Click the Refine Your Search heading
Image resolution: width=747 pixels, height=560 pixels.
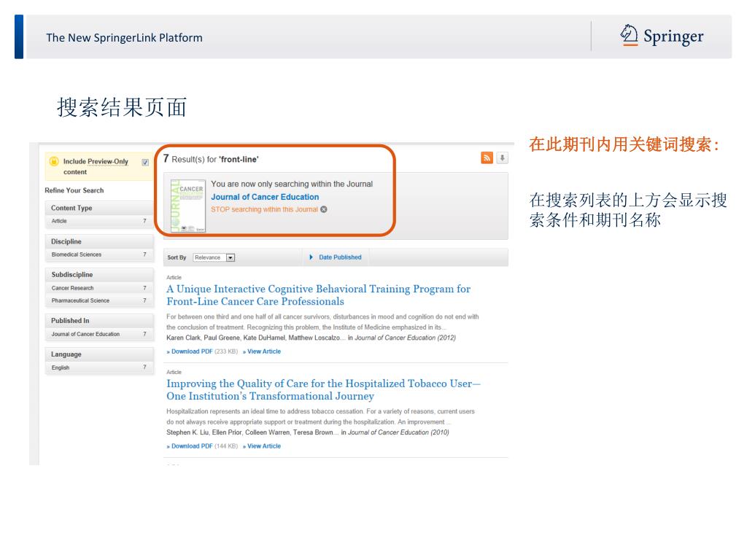(74, 190)
